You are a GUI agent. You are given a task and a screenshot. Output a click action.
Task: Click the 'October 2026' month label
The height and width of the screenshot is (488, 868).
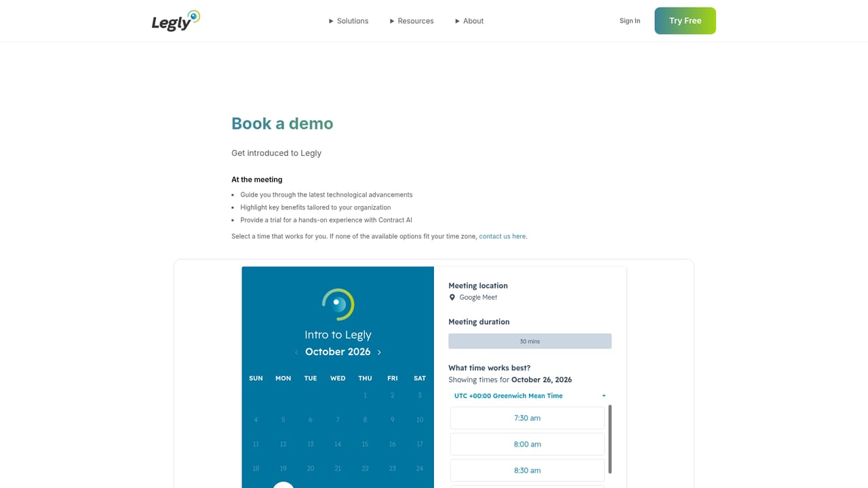click(x=338, y=352)
